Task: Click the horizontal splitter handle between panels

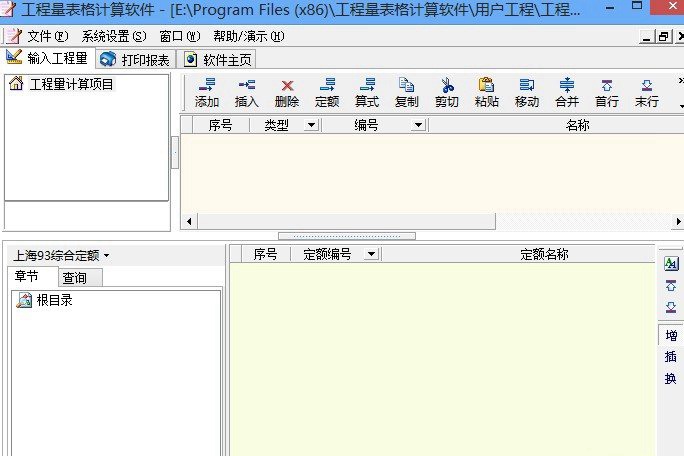Action: (347, 236)
